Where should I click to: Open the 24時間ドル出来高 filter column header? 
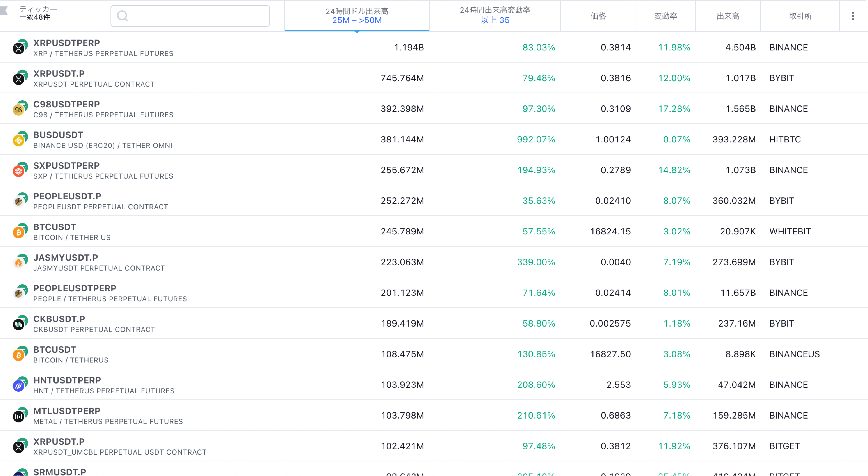pyautogui.click(x=357, y=16)
